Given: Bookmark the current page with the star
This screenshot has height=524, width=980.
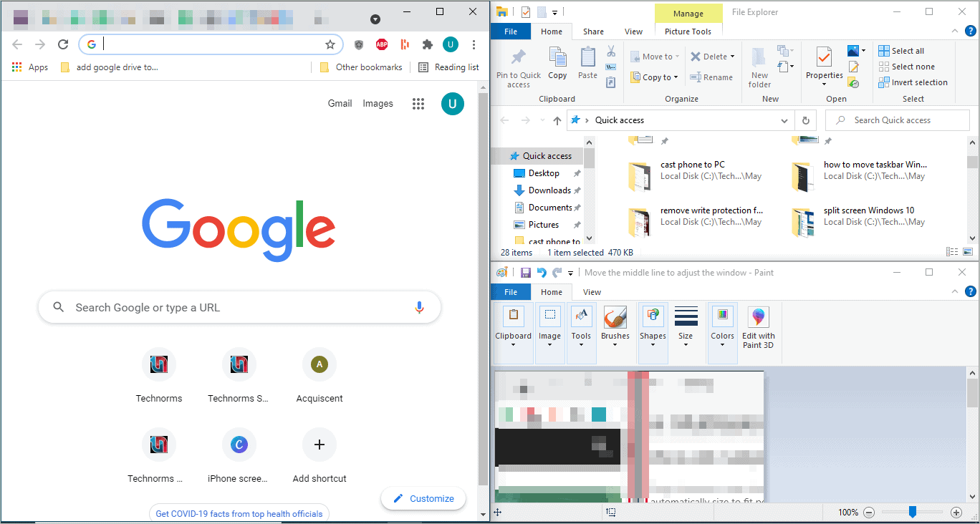Looking at the screenshot, I should pos(330,44).
